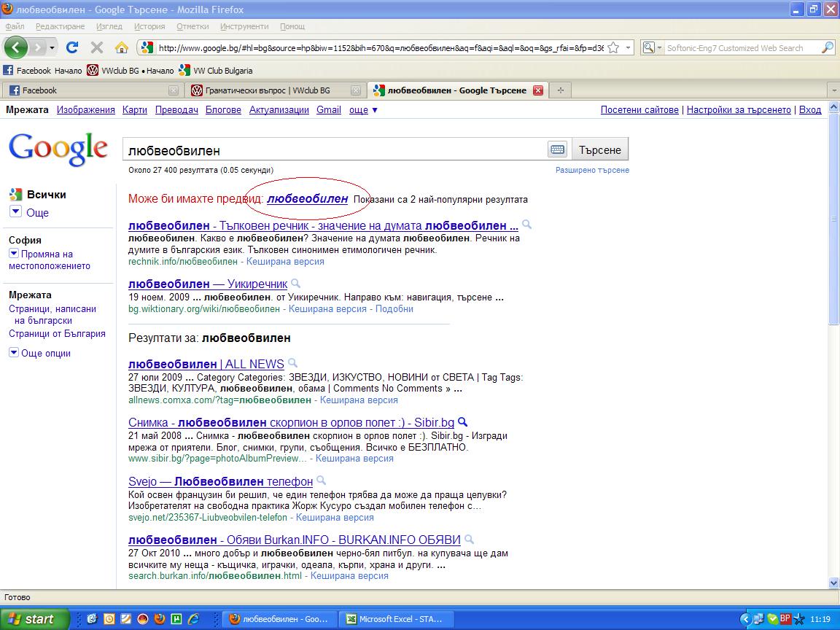Viewport: 840px width, 630px height.
Task: Open the Отметки menu
Action: click(192, 26)
